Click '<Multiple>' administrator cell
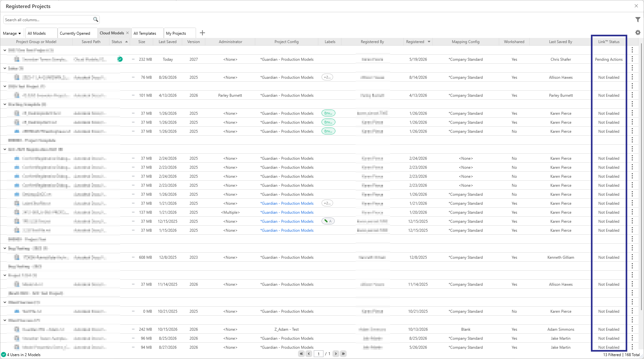The image size is (644, 359). 230,212
